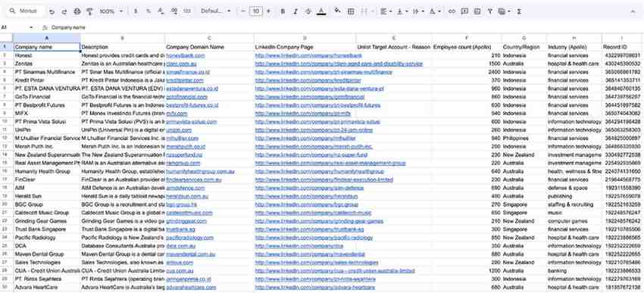Click the Undo icon in toolbar
This screenshot has height=293, width=644.
tap(52, 11)
